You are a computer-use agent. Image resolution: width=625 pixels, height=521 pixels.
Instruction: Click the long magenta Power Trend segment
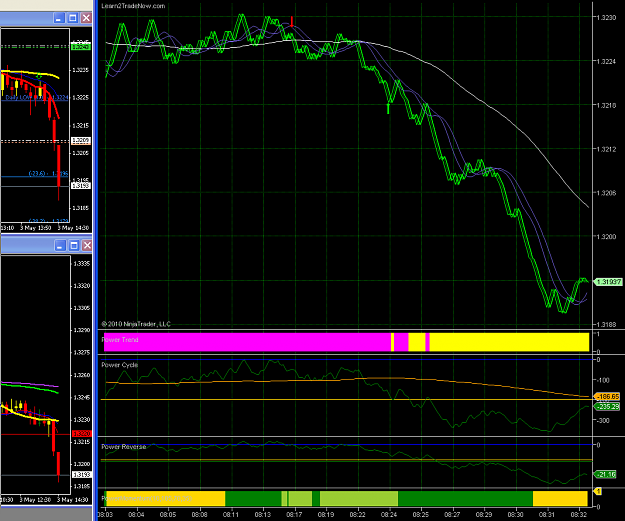pyautogui.click(x=247, y=342)
